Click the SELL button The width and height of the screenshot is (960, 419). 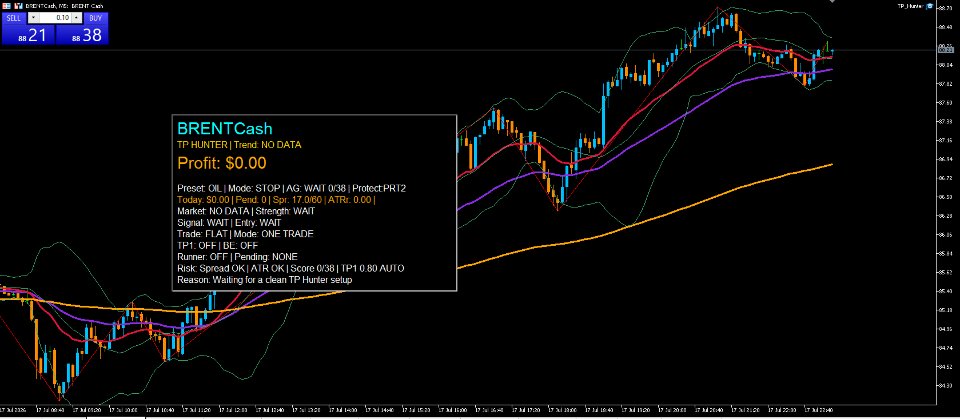(x=13, y=18)
